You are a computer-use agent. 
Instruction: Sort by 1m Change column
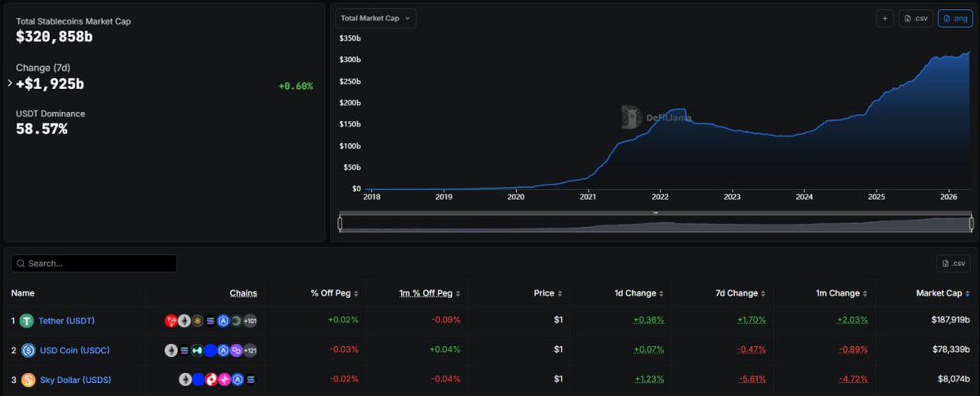843,293
